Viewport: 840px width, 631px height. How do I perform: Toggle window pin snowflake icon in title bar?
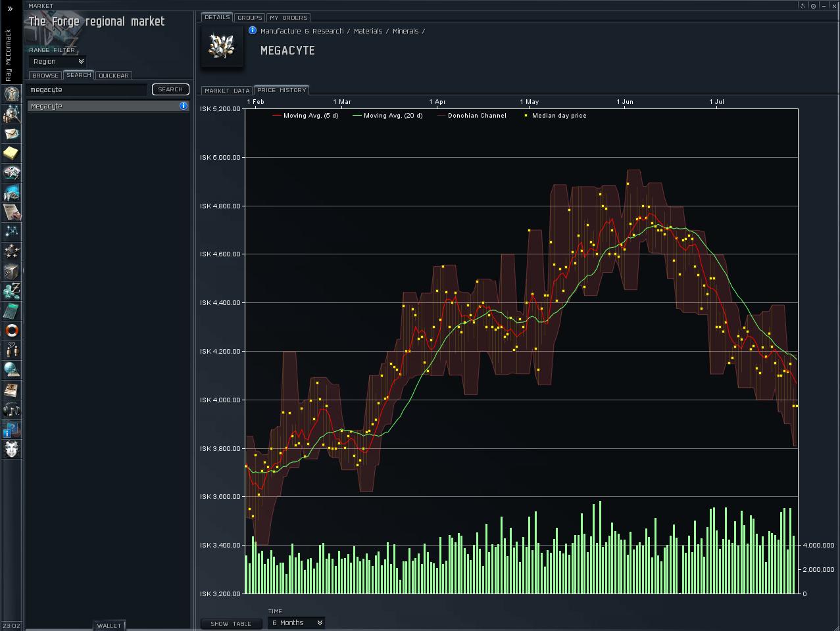click(x=803, y=6)
